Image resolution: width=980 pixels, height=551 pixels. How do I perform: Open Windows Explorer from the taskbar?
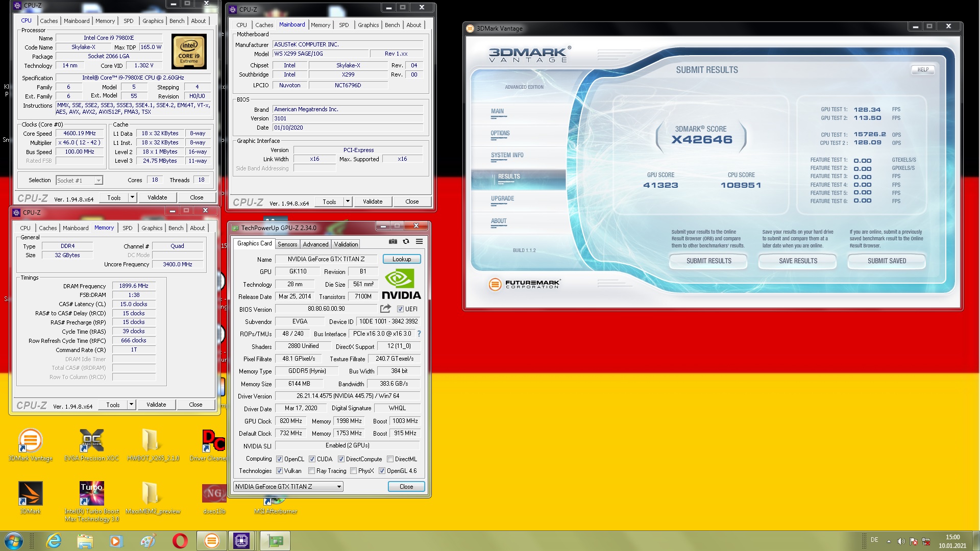[85, 541]
